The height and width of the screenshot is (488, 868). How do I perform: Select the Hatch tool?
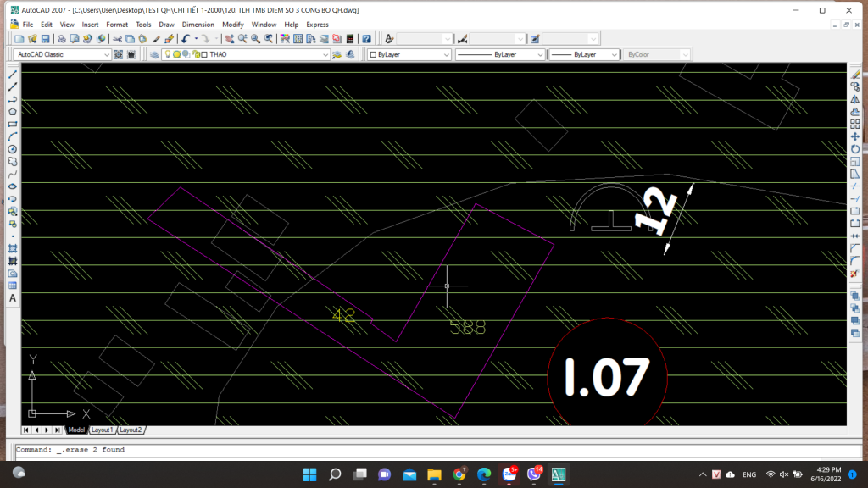tap(12, 248)
